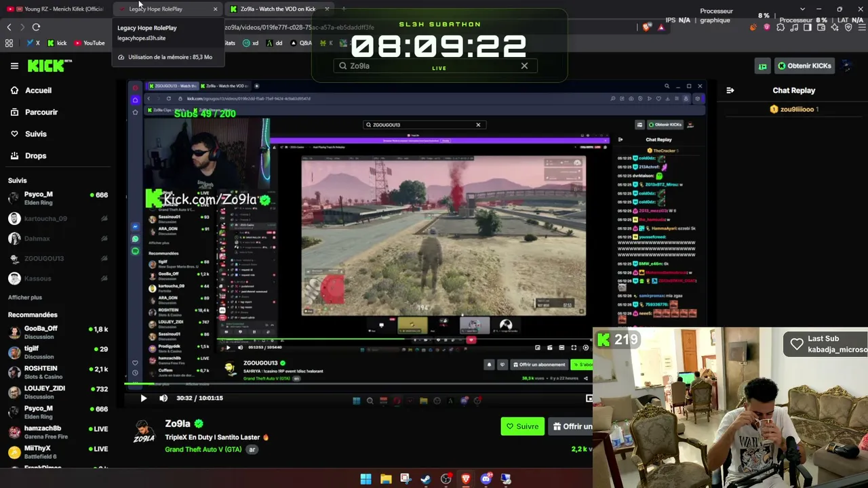The width and height of the screenshot is (868, 488).
Task: Open GooBa_Off recommended channel
Action: point(58,332)
